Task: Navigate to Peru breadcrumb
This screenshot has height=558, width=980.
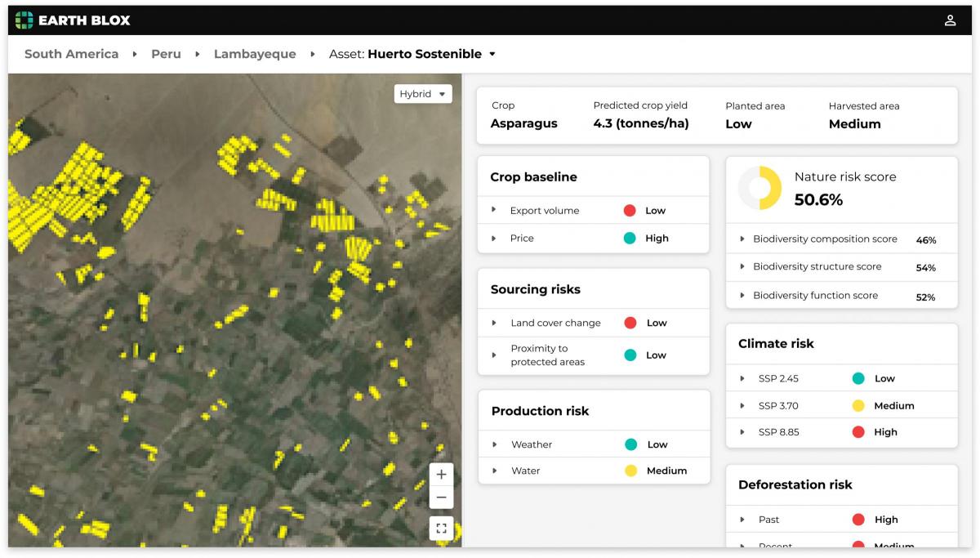Action: (166, 54)
